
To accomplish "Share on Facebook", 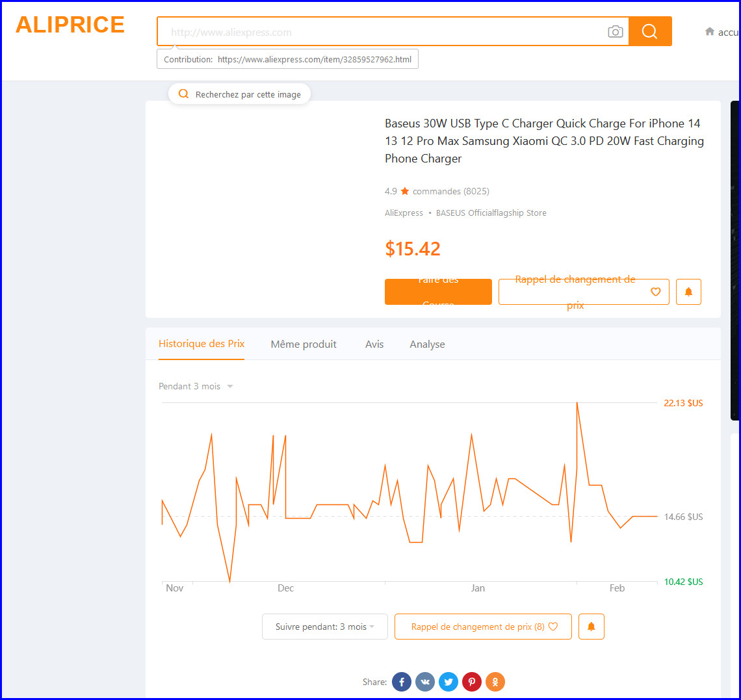I will 402,682.
